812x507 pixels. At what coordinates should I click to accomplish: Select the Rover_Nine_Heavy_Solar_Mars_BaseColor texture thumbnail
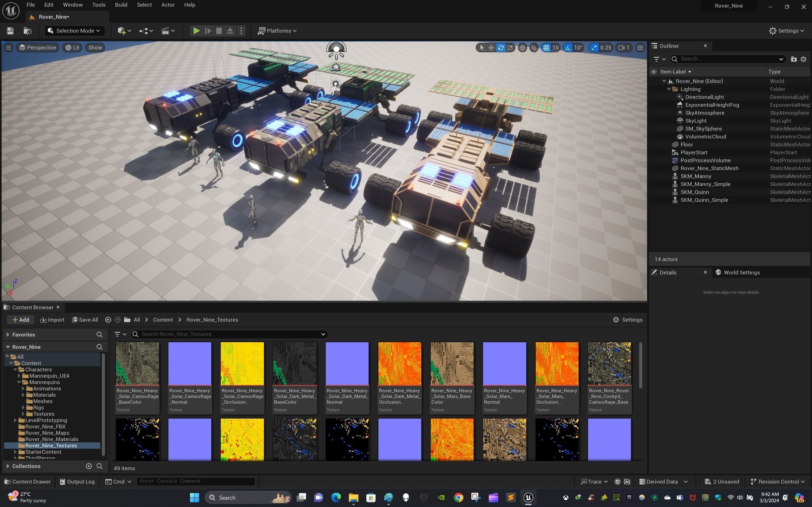coord(452,363)
